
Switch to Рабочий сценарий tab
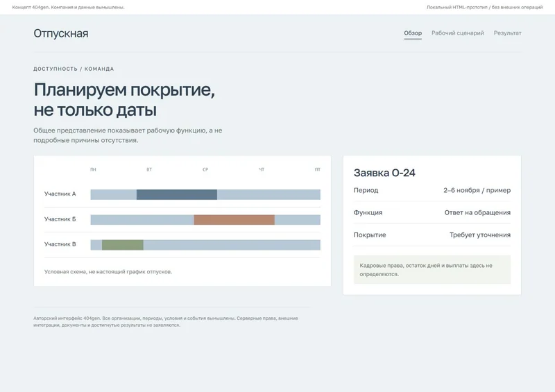[x=458, y=33]
